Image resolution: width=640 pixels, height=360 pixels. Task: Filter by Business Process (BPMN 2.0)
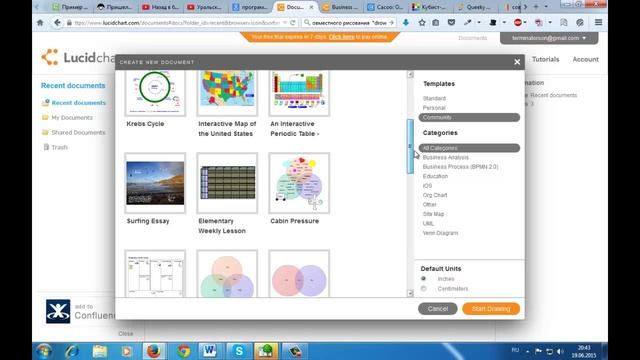[x=460, y=167]
